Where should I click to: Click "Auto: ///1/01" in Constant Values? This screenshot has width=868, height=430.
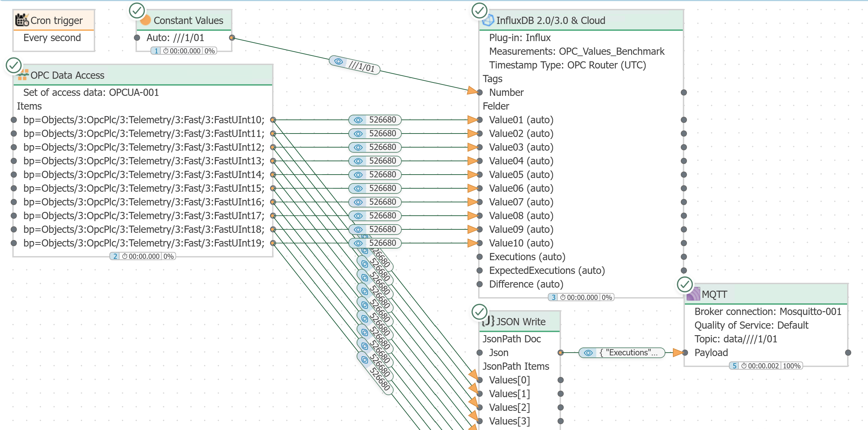click(x=175, y=38)
